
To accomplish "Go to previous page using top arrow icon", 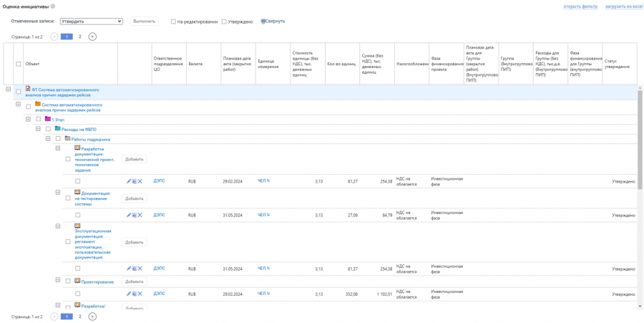I will pos(54,37).
